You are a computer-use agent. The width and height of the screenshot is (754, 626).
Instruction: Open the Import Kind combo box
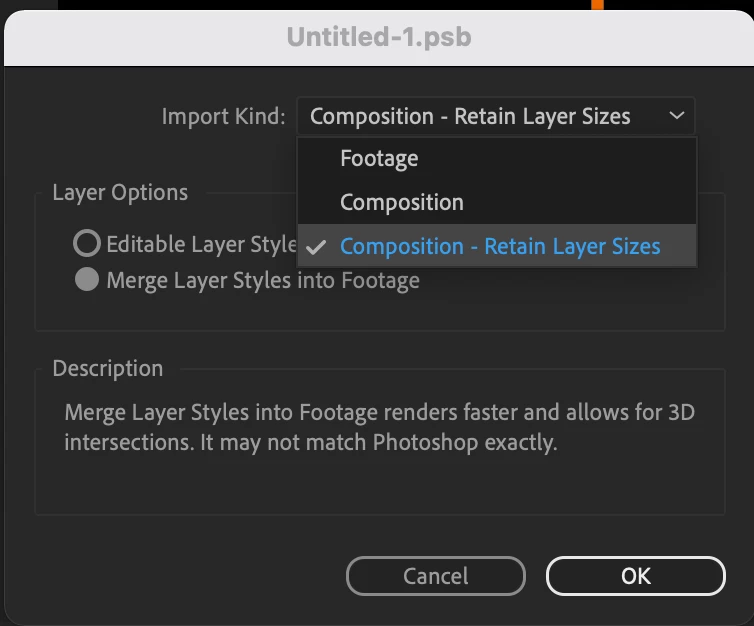point(494,116)
